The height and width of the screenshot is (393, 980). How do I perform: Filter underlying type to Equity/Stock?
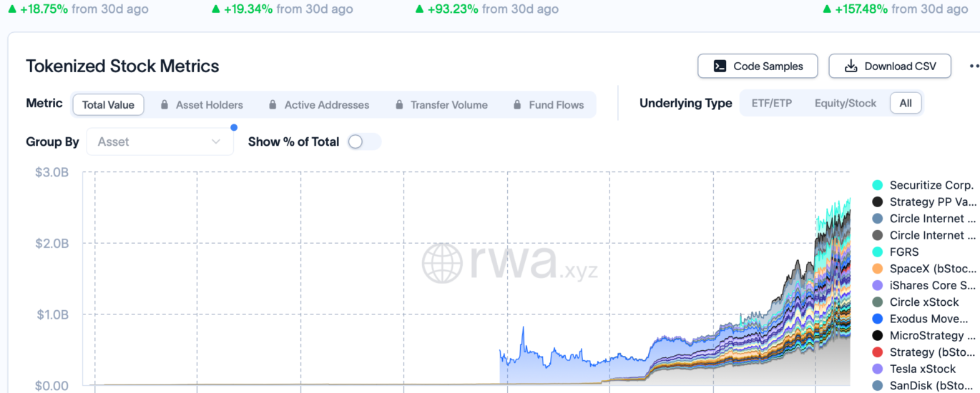click(x=846, y=104)
